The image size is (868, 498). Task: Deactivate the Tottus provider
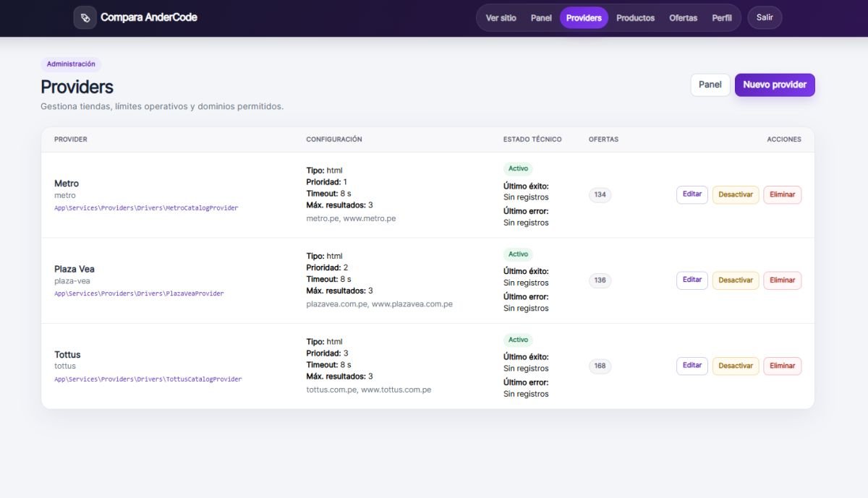coord(736,366)
